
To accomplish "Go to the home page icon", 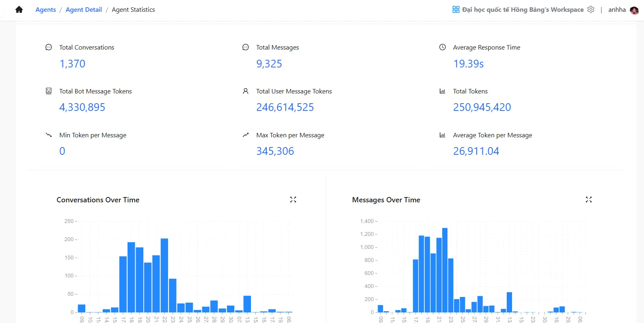I will tap(19, 10).
